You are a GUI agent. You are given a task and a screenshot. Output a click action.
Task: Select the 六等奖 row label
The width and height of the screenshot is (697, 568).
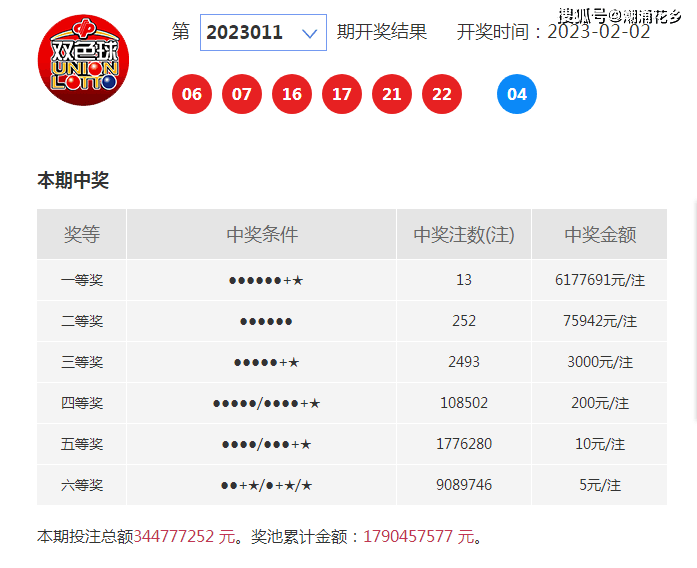(82, 484)
